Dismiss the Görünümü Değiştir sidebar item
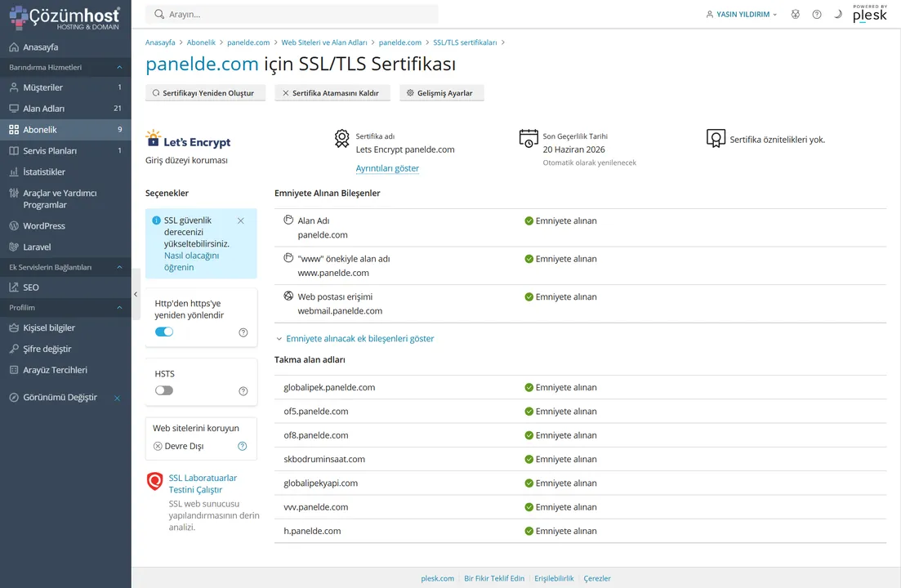This screenshot has width=901, height=588. point(117,398)
